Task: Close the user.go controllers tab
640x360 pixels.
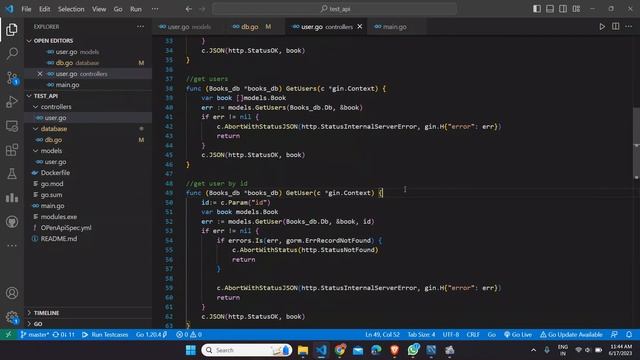Action: (x=360, y=27)
